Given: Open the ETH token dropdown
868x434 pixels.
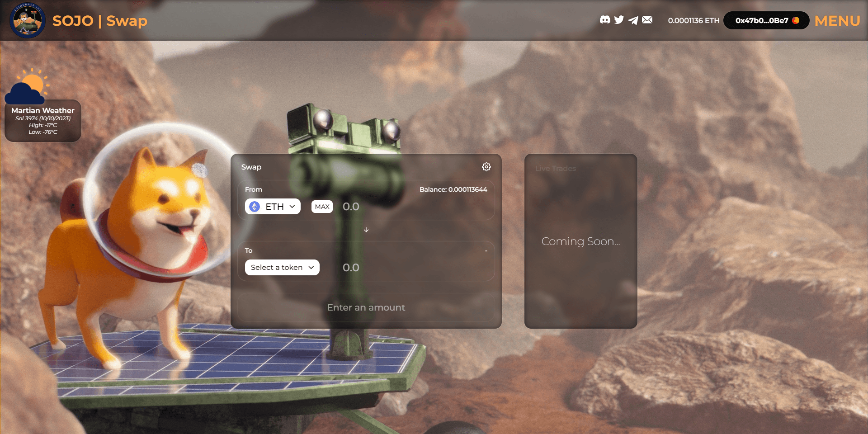Looking at the screenshot, I should point(273,207).
